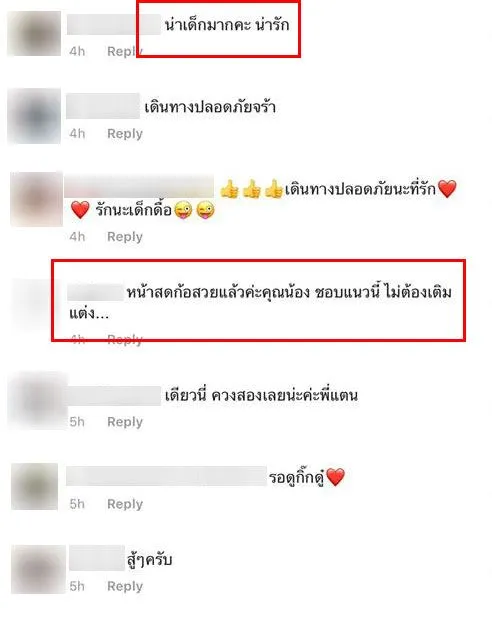This screenshot has height=618, width=492.
Task: Click blurred username before เดินทางปลอดภัยจร้า
Action: (x=103, y=106)
